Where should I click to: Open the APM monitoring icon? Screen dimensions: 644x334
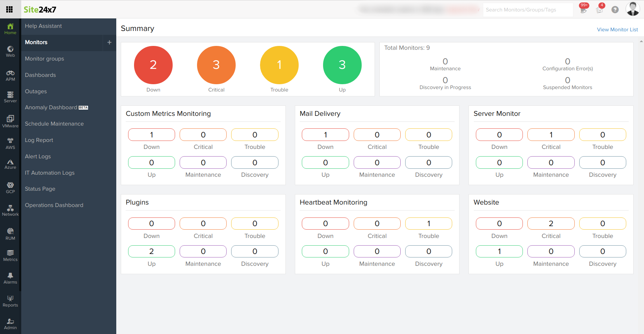[10, 75]
